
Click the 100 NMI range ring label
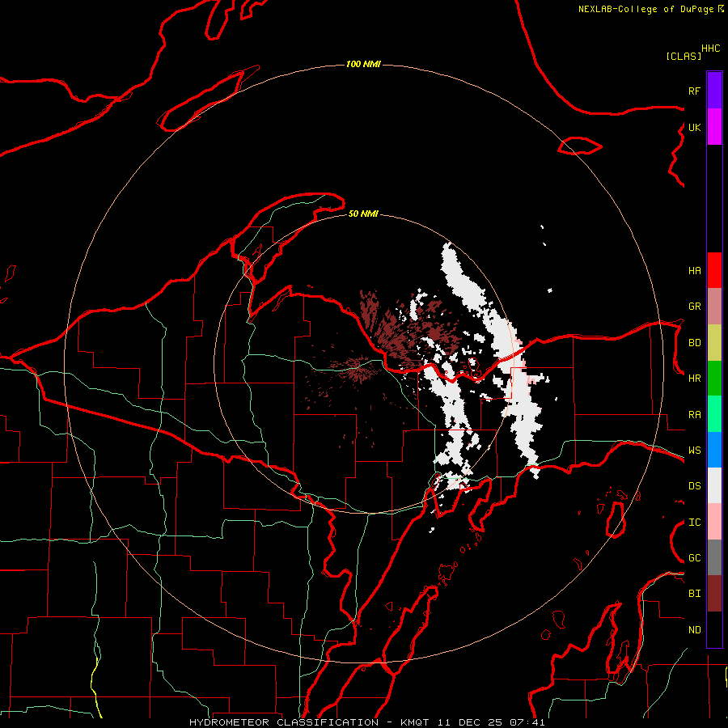point(363,64)
